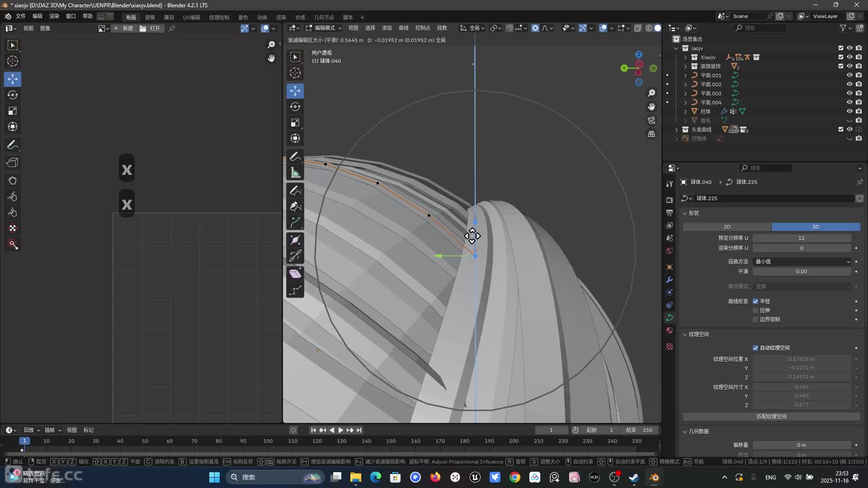
Task: Toggle camera view icon in viewport
Action: click(651, 120)
